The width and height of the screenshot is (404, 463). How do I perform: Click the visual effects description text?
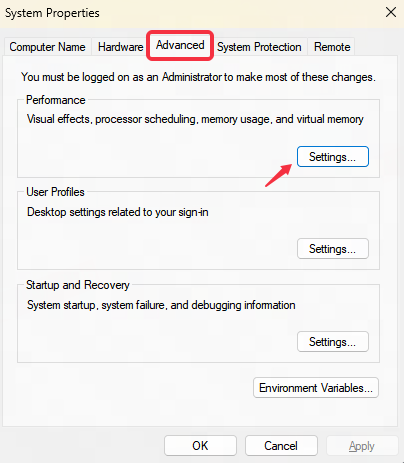tap(195, 119)
